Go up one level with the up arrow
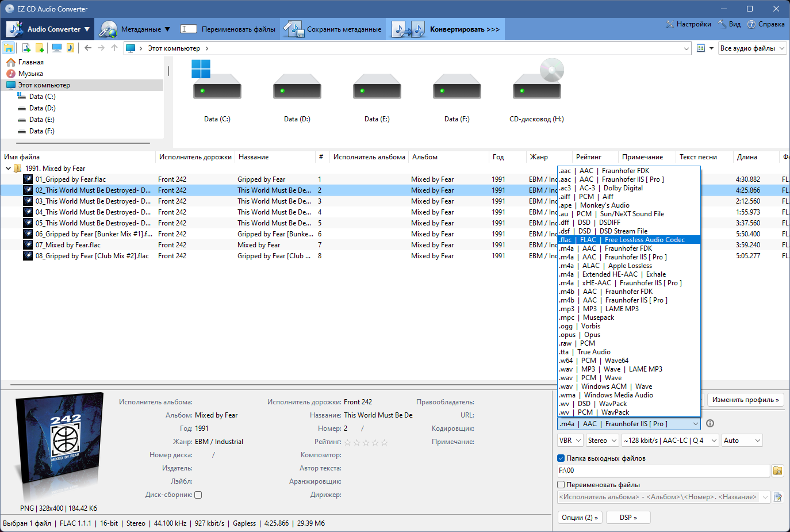The width and height of the screenshot is (790, 532). pos(114,48)
